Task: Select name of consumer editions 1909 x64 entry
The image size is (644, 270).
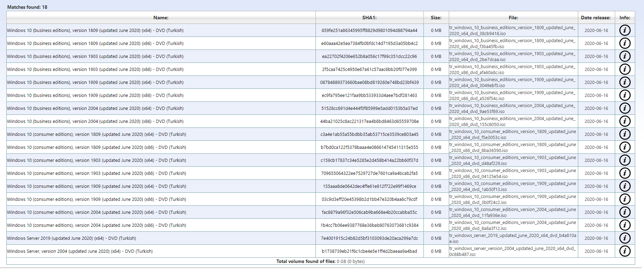Action: click(x=97, y=186)
